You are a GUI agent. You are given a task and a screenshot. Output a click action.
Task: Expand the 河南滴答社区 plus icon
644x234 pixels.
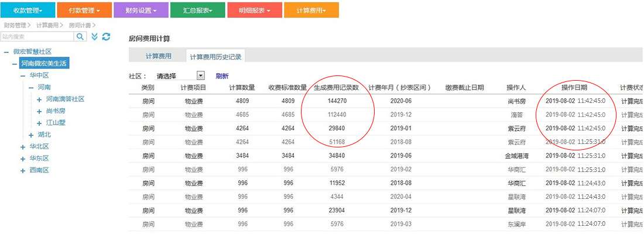(x=39, y=99)
